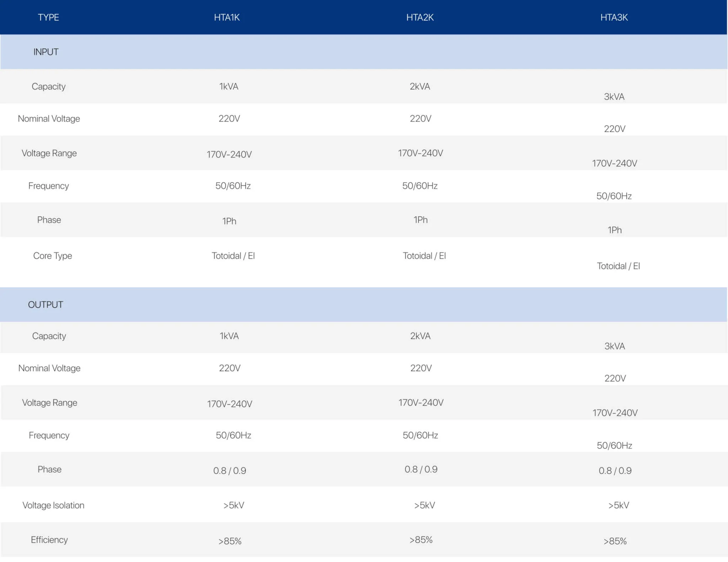Click the OUTPUT section heading
Screen dimensions: 728x562
pos(45,304)
